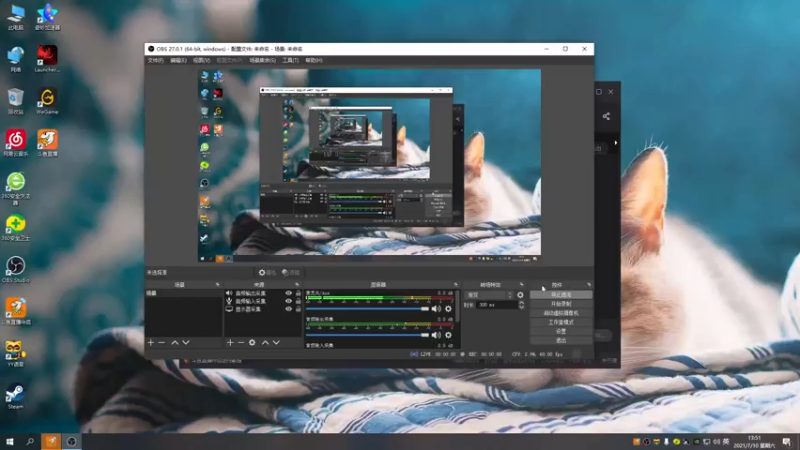The image size is (800, 450).
Task: Toggle lock of 音频输出采集 source
Action: click(x=298, y=293)
